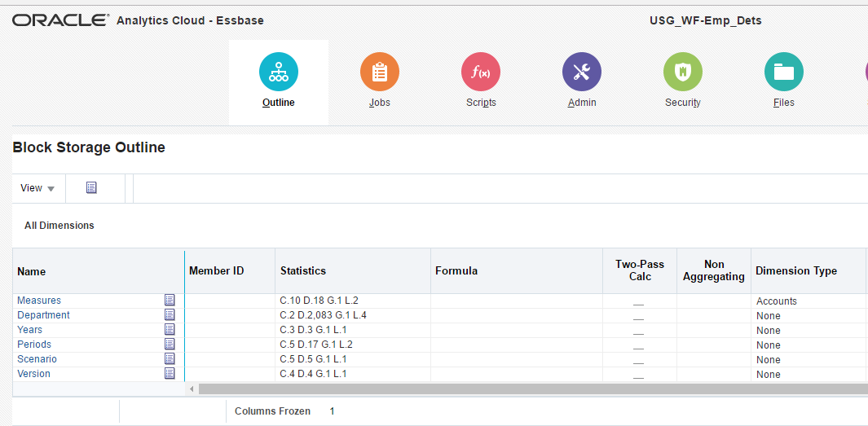Click the member icon in Measures row

pyautogui.click(x=170, y=301)
